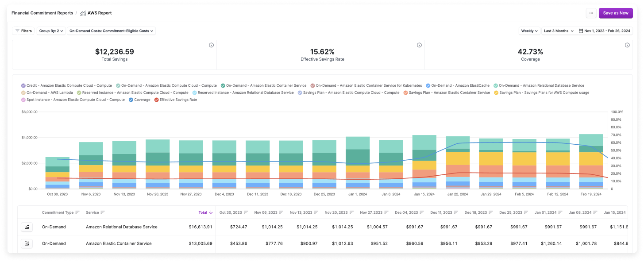Open Dec 11, 2023 column menu icon
The height and width of the screenshot is (262, 644).
pos(456,212)
